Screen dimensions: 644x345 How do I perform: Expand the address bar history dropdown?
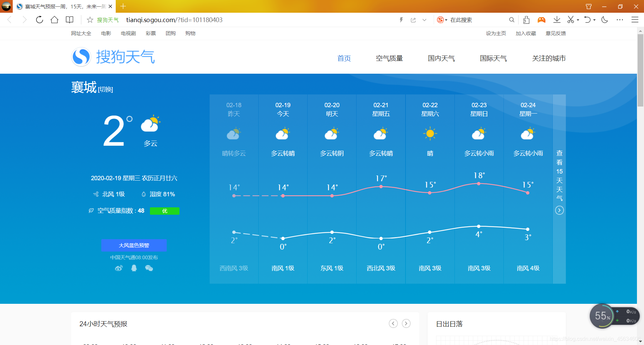(424, 20)
